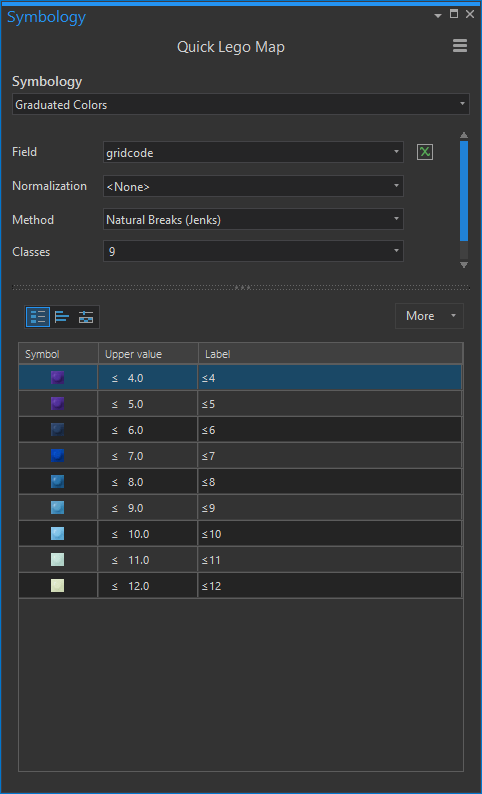Open the Symbology pane hamburger menu
482x794 pixels.
pos(460,46)
